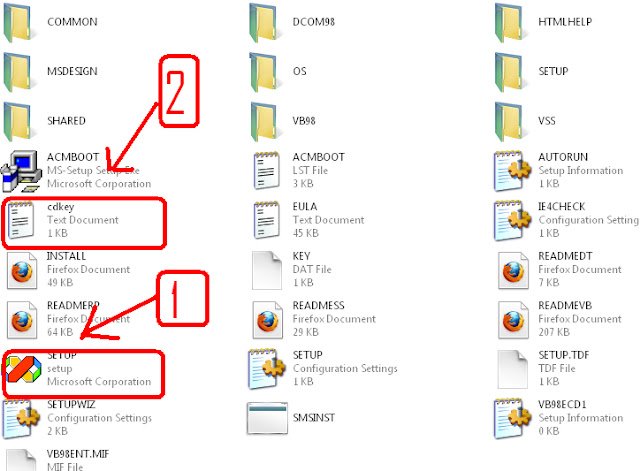Click the SETUP configuration settings gear icon
The image size is (640, 471).
click(267, 369)
